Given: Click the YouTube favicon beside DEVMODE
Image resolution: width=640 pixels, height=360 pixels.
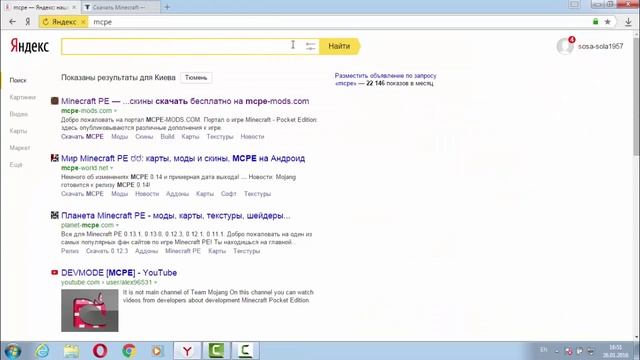Looking at the screenshot, I should 55,272.
